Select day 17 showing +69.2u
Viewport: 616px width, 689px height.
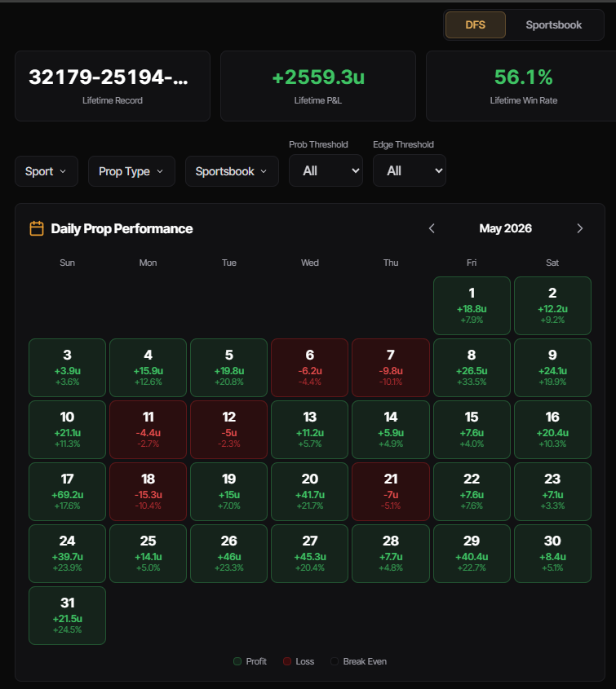pos(67,492)
